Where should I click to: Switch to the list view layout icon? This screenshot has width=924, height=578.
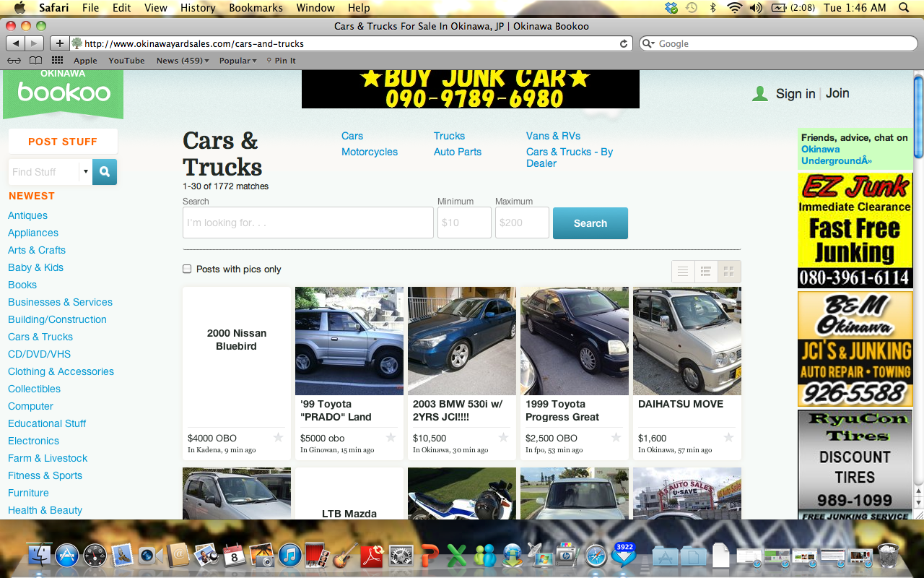pos(683,272)
